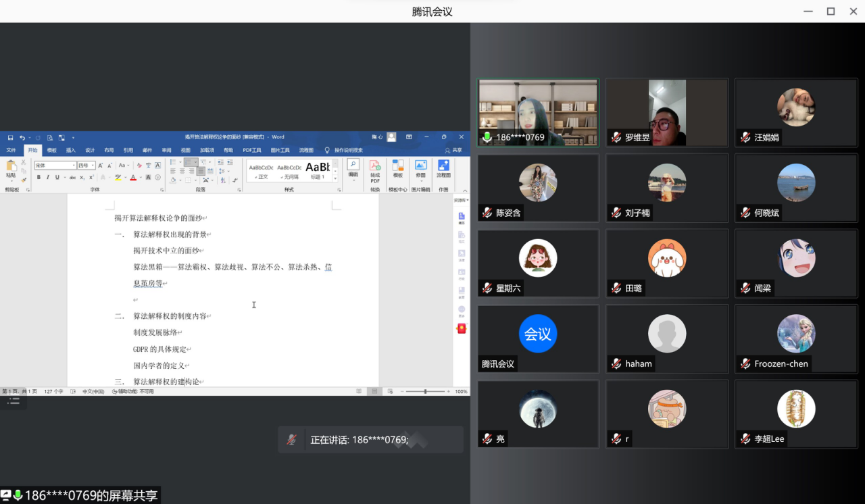This screenshot has width=865, height=504.
Task: Click the Save icon in Word's quick access toolbar
Action: tap(9, 137)
